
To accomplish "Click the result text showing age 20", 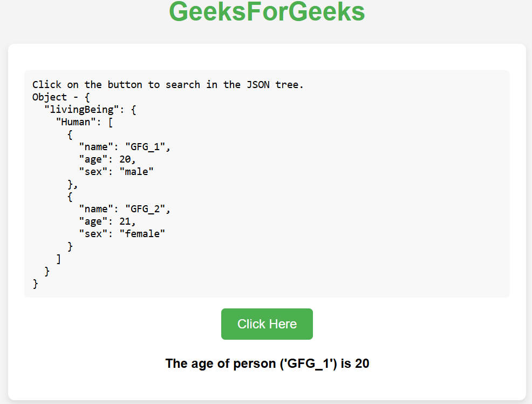I will click(267, 363).
